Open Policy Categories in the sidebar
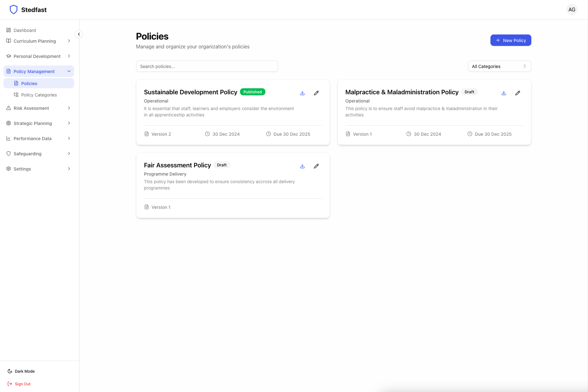Viewport: 588px width, 392px height. click(x=39, y=95)
